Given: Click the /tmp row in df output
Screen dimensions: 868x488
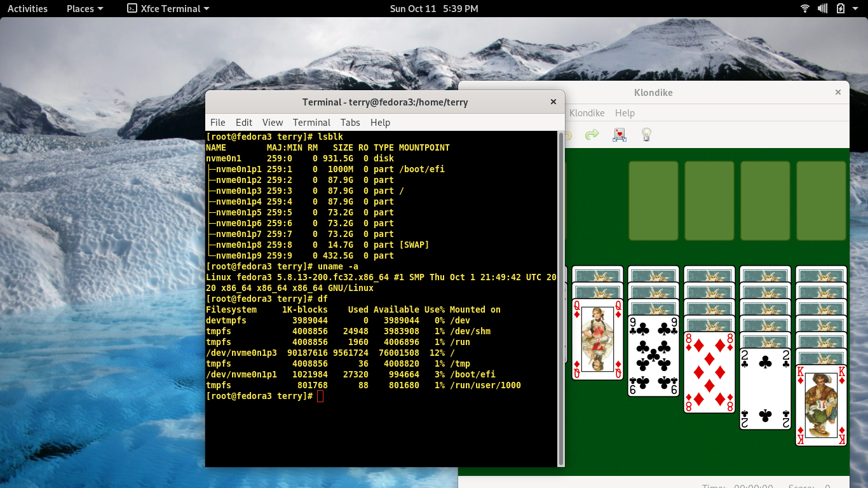Looking at the screenshot, I should point(338,363).
